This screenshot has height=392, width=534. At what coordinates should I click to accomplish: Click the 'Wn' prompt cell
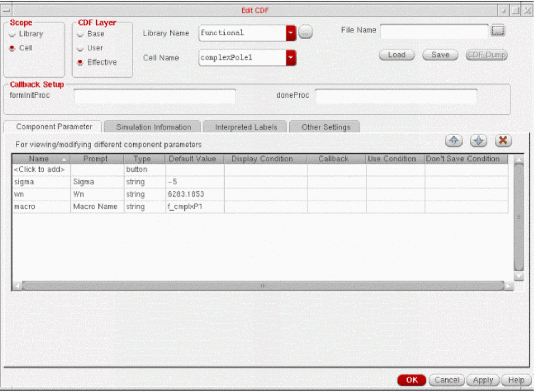click(x=97, y=194)
